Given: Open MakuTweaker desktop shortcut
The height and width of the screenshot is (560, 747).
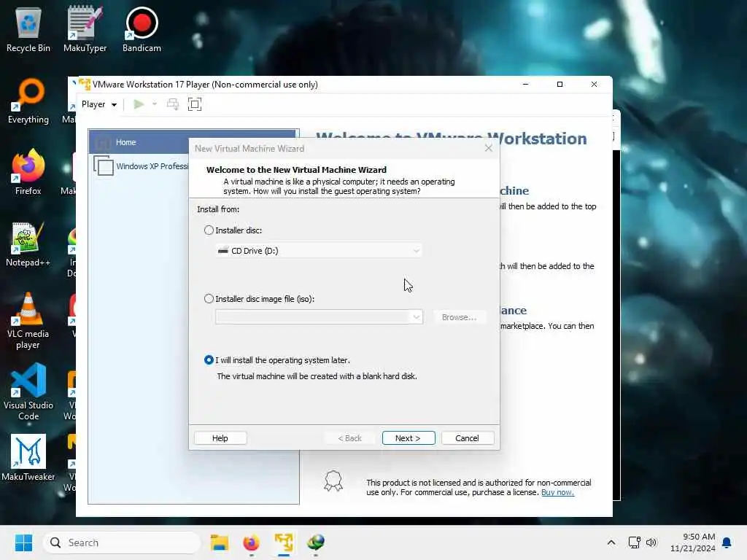Looking at the screenshot, I should click(28, 458).
